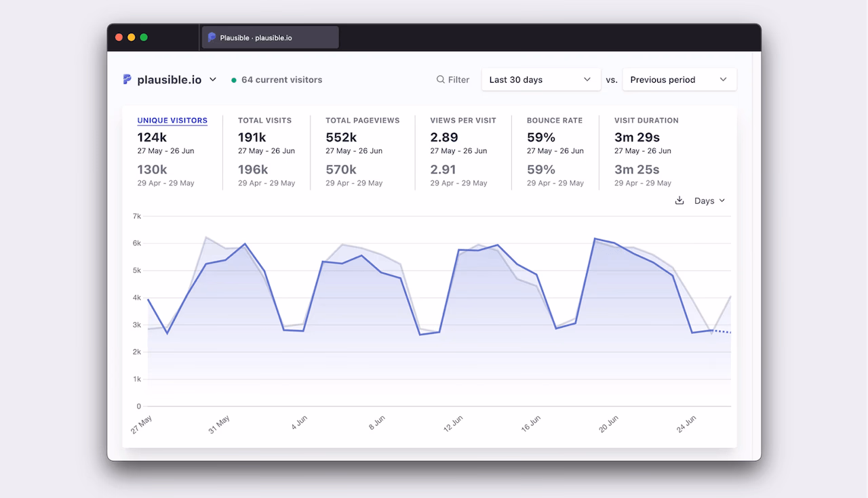Click the 570k previous pageviews value

[x=341, y=169]
